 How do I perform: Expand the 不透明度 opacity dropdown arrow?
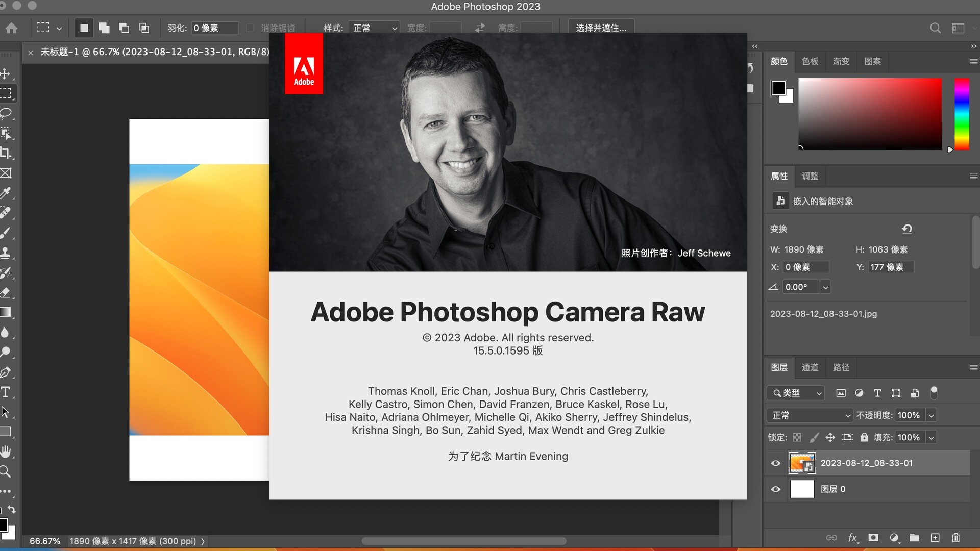coord(932,416)
